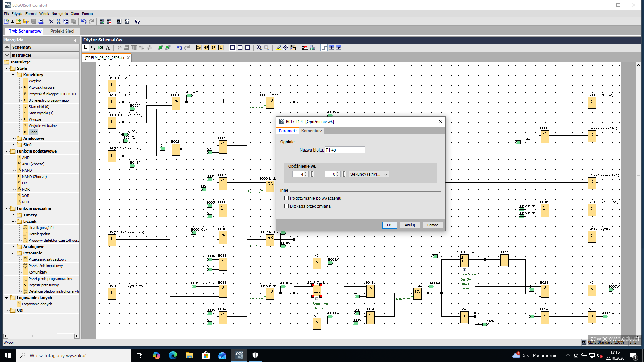Click the online test icon
This screenshot has width=644, height=362.
coord(312,48)
